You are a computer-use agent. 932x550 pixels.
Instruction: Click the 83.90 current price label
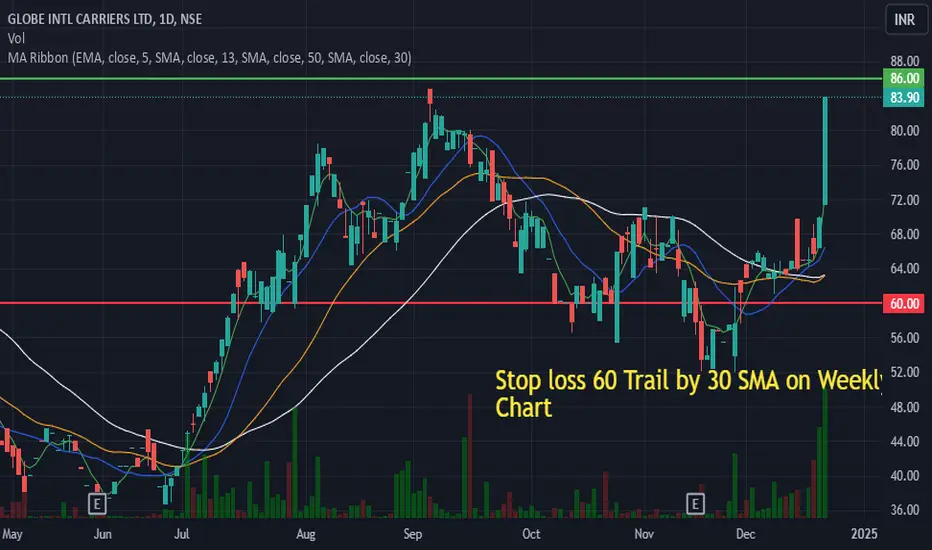click(904, 97)
